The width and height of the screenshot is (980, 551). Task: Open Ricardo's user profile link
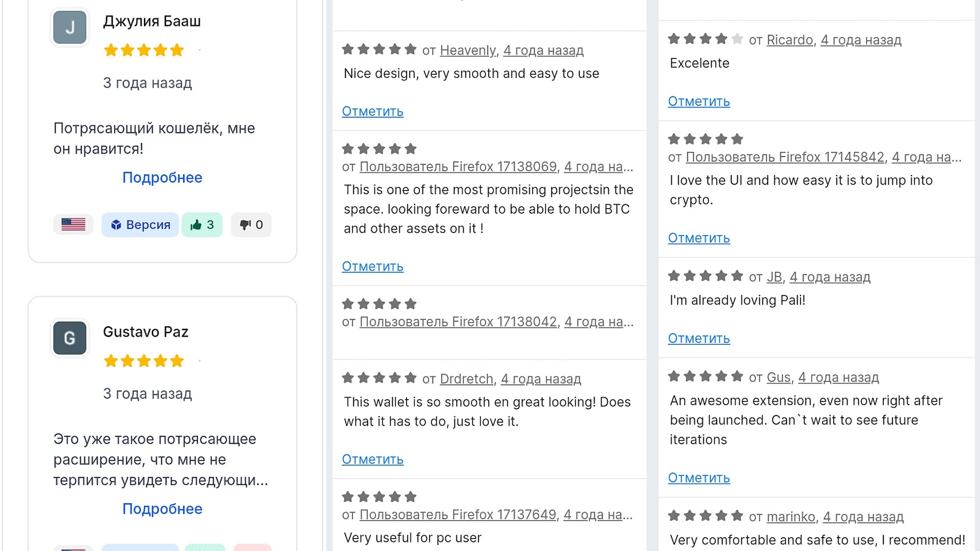(x=790, y=40)
